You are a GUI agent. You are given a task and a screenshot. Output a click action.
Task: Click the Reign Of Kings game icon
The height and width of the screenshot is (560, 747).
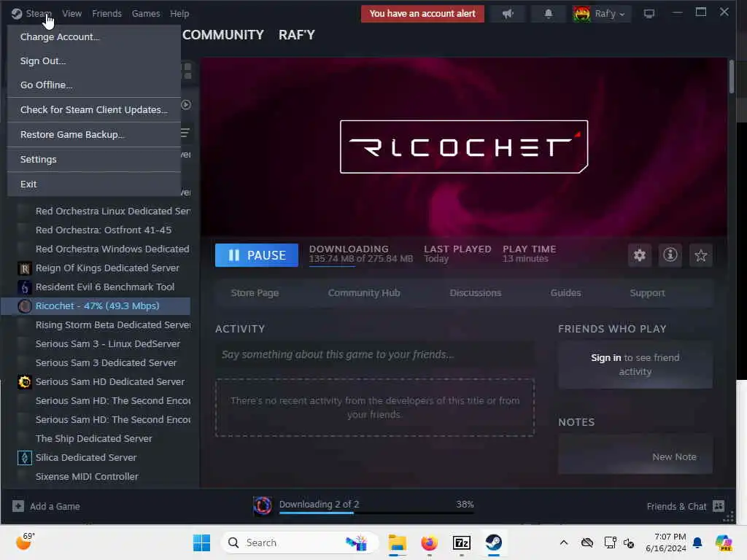[24, 268]
